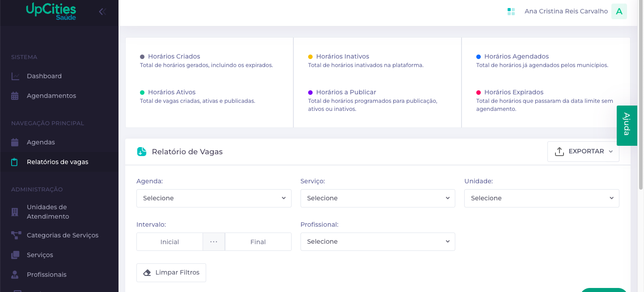This screenshot has height=292, width=644.
Task: Clear filters with Limpar Filtros button
Action: click(171, 273)
